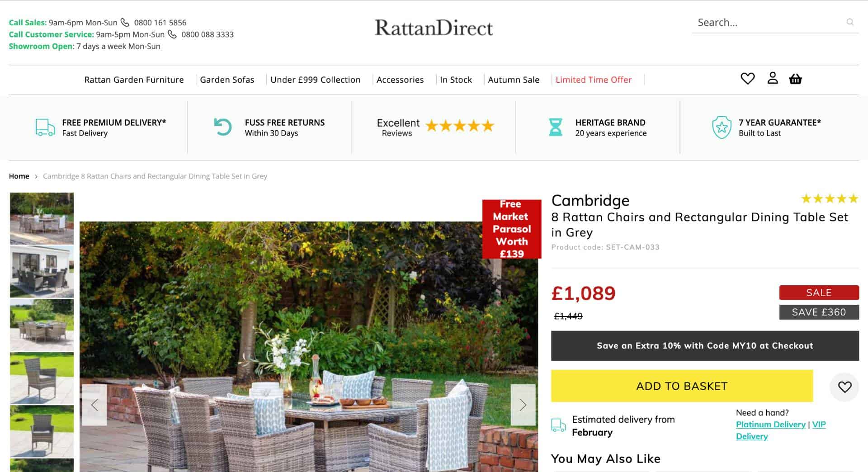Add product to wishlist with heart button
This screenshot has height=472, width=868.
pyautogui.click(x=844, y=387)
